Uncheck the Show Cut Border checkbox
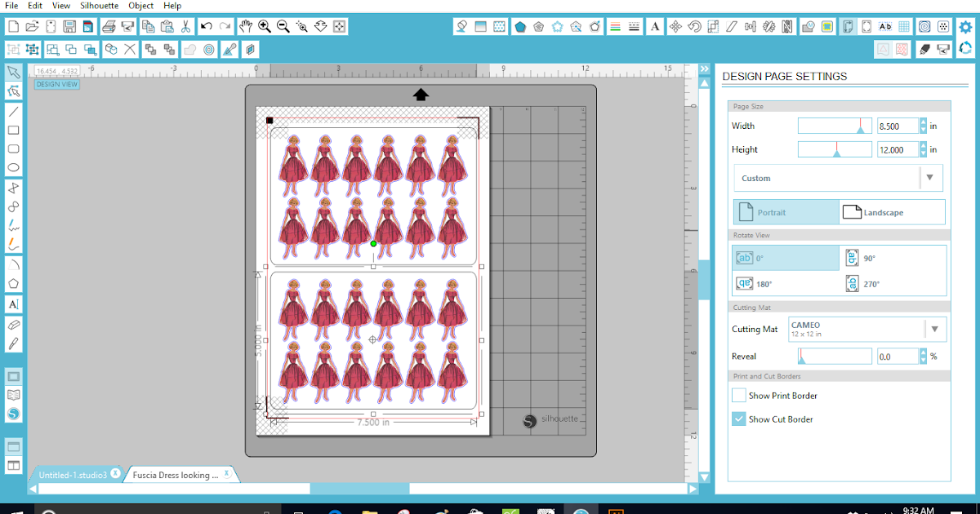Screen dimensions: 980x514 738,419
